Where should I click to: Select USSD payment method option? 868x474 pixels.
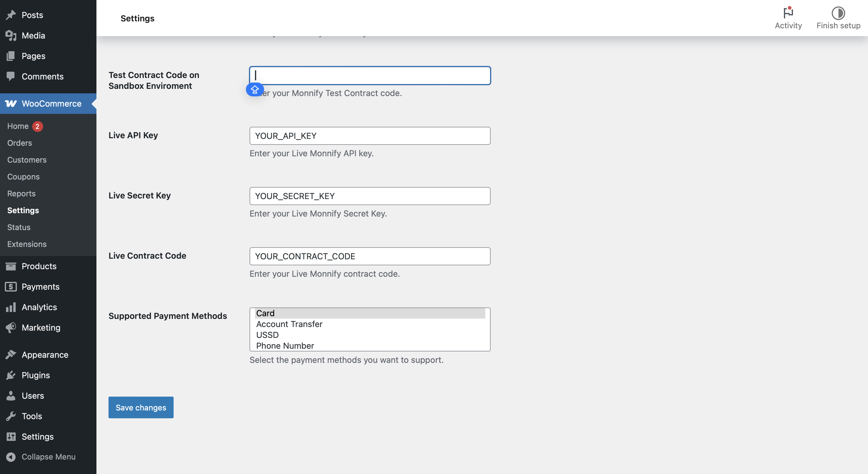click(x=370, y=335)
